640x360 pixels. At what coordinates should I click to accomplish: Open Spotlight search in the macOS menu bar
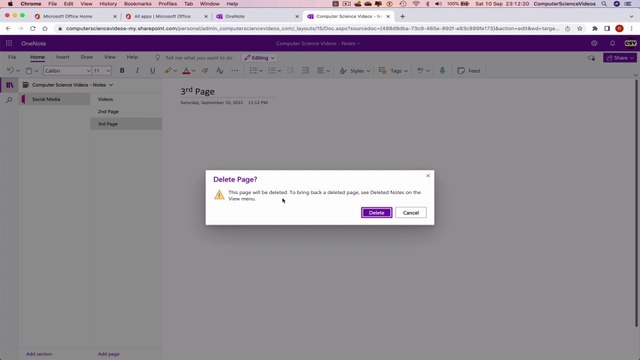[x=604, y=4]
